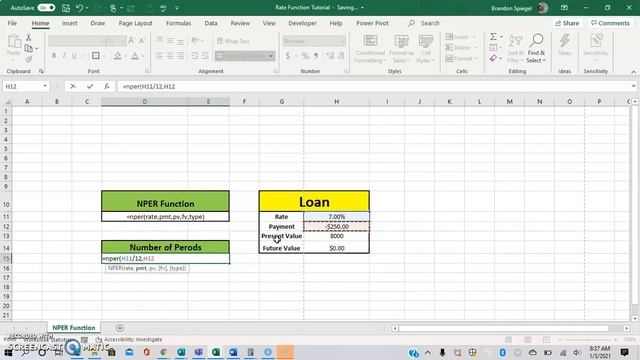This screenshot has width=640, height=360.
Task: Select the Rate cell showing 7.00%
Action: [x=336, y=216]
